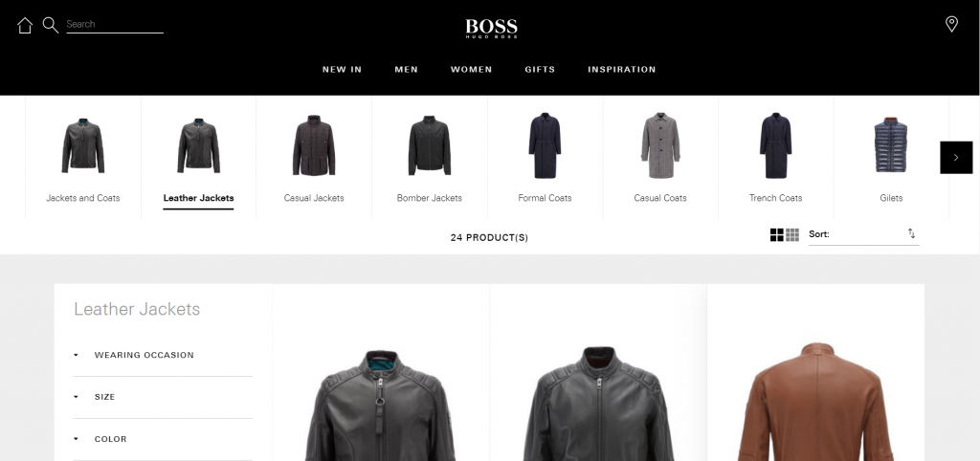
Task: Click the BOSS logo
Action: pos(491,29)
